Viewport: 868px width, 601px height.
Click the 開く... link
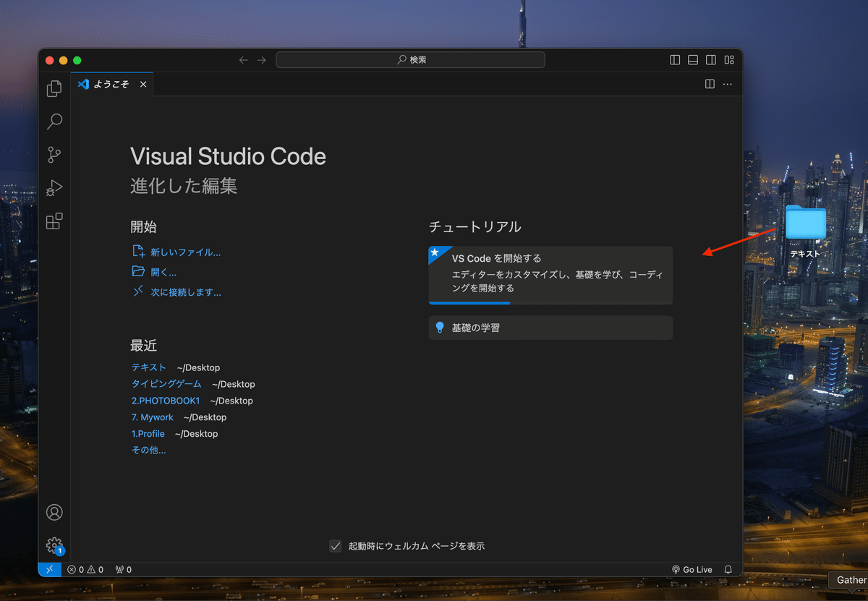pos(163,273)
